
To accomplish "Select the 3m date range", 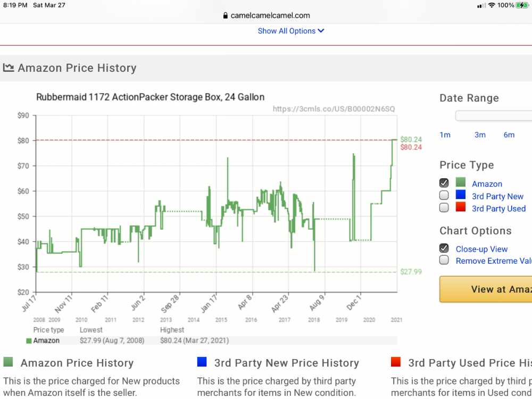I will 480,135.
